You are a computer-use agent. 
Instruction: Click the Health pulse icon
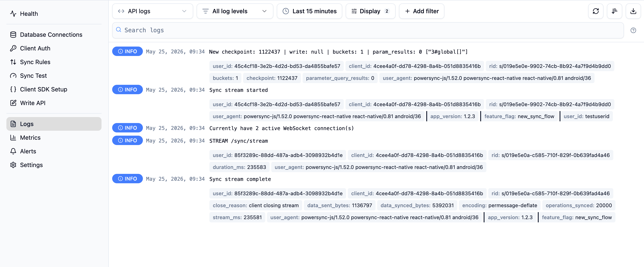point(13,13)
